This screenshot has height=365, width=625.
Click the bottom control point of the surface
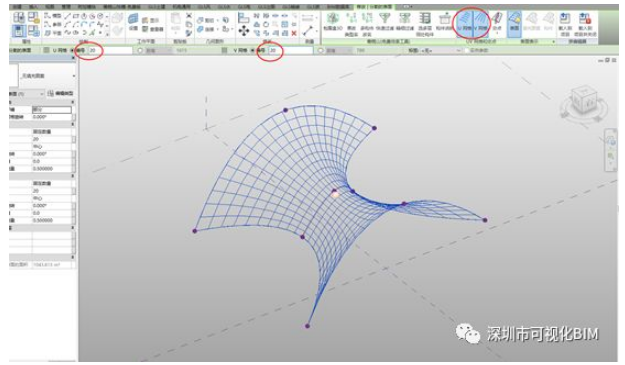pyautogui.click(x=307, y=326)
